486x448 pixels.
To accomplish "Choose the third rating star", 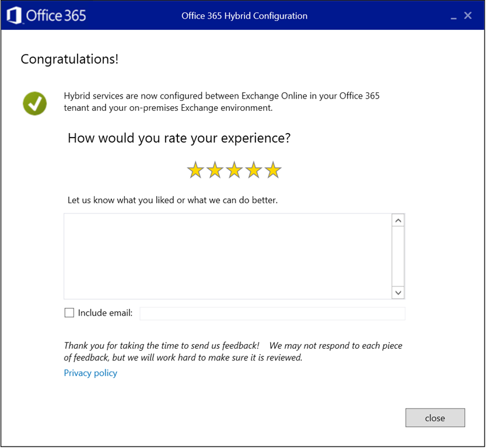I will coord(235,170).
